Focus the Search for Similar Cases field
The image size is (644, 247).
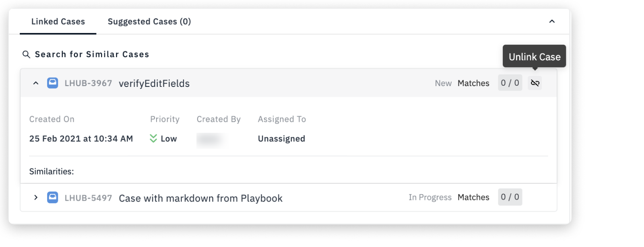[92, 54]
